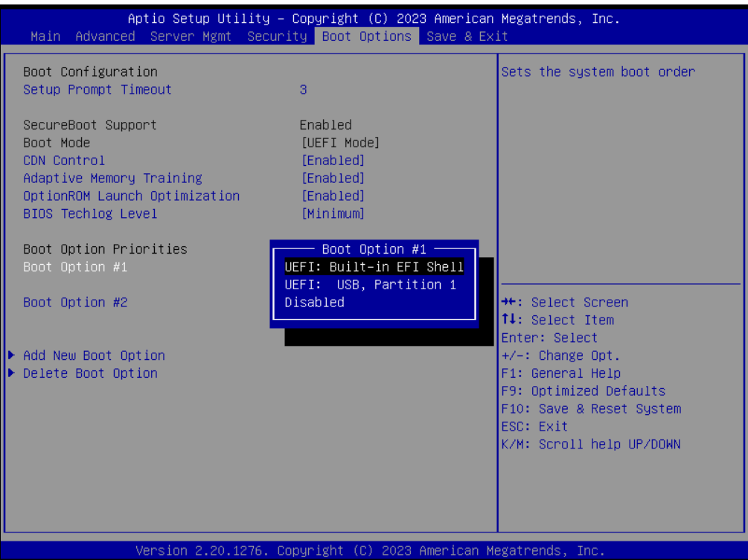This screenshot has height=560, width=748.
Task: Click the Boot Option Priorities heading
Action: [105, 249]
